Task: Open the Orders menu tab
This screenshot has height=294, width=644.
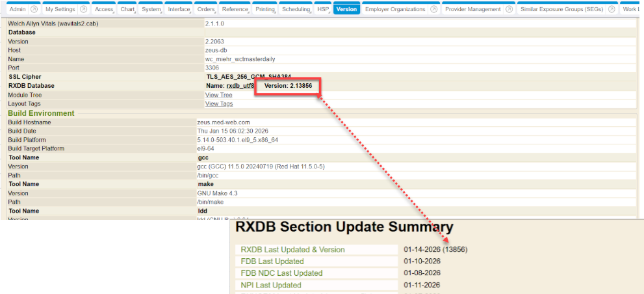Action: pyautogui.click(x=206, y=9)
